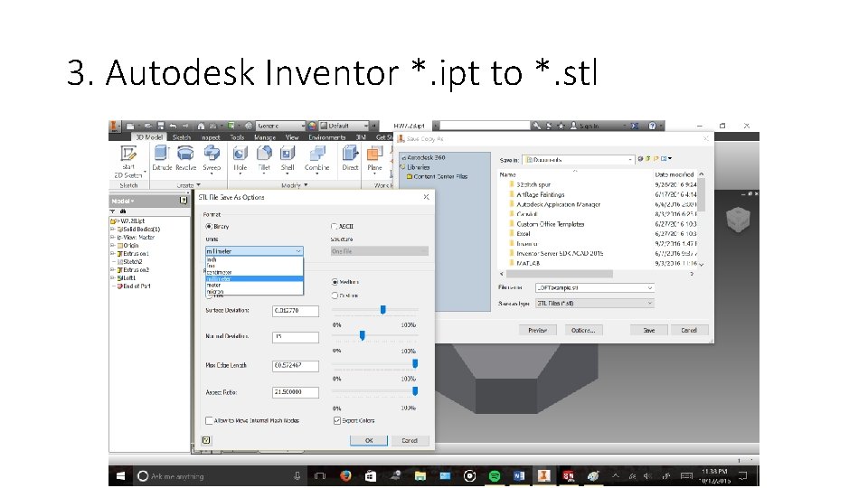868x488 pixels.
Task: Switch to the 3D Model ribbon tab
Action: pos(149,137)
